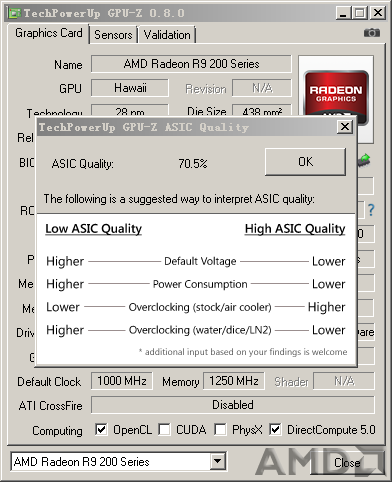Switch to the Sensors tab
Image resolution: width=392 pixels, height=482 pixels.
tap(113, 35)
